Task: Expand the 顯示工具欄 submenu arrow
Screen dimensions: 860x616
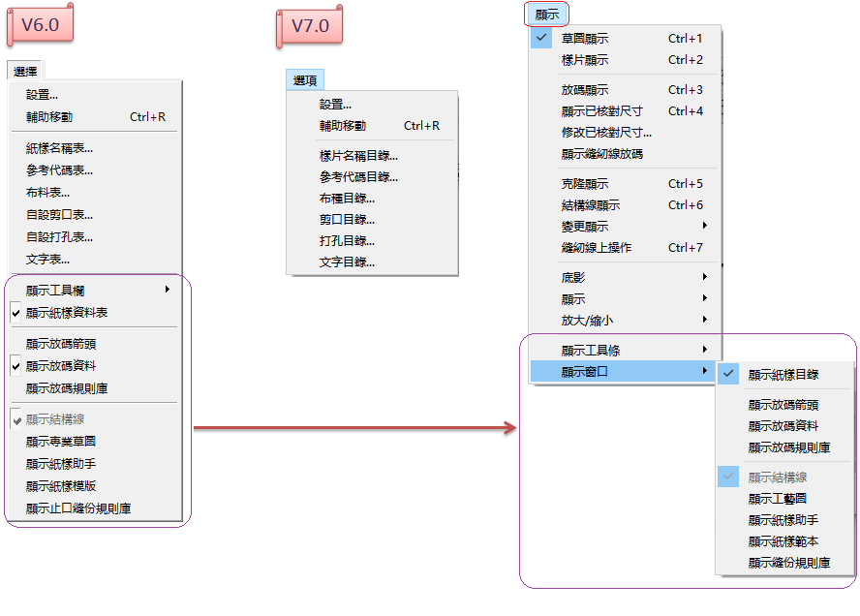Action: [168, 290]
